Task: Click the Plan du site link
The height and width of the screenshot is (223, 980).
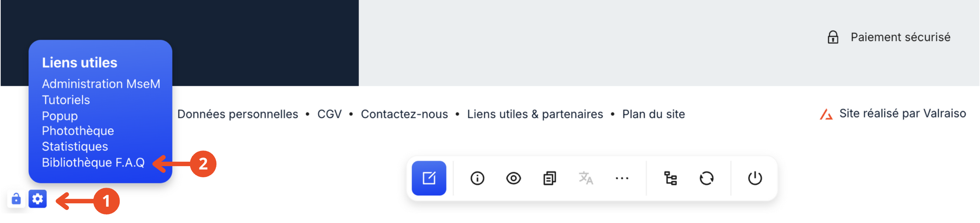Action: click(653, 114)
